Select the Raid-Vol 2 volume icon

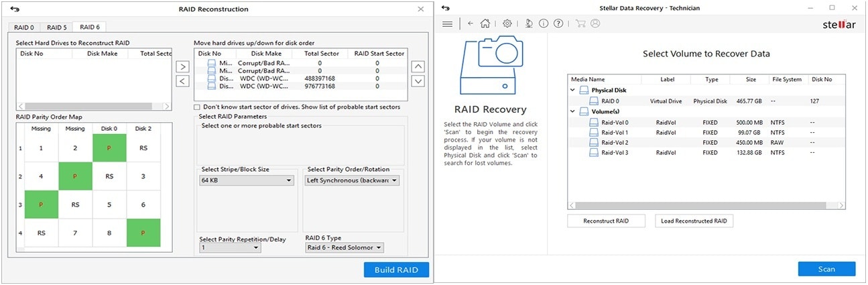[595, 143]
